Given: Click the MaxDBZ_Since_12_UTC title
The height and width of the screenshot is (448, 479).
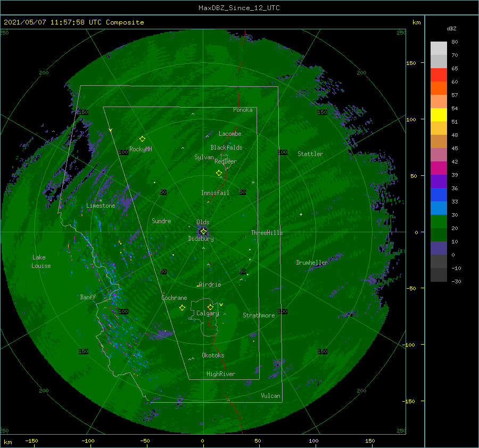Looking at the screenshot, I should 239,8.
